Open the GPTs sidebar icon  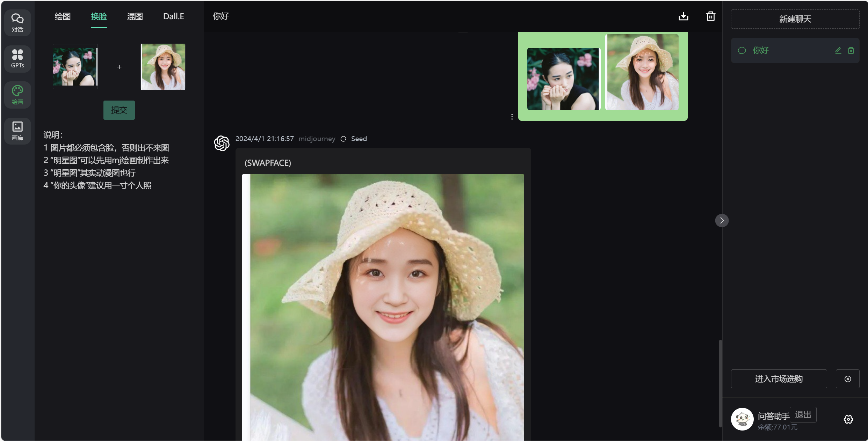17,58
